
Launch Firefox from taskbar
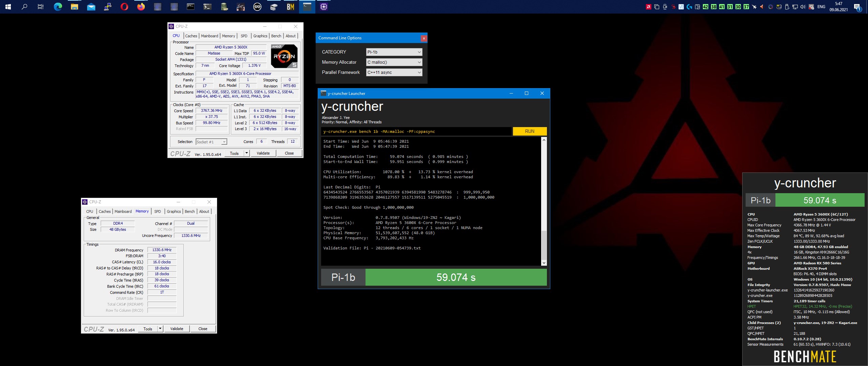141,6
